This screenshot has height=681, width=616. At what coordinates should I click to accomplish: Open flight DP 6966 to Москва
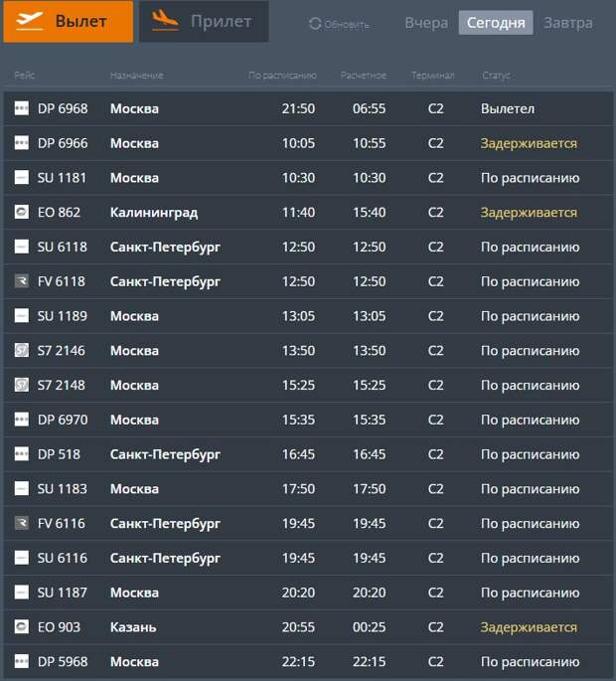pos(62,143)
